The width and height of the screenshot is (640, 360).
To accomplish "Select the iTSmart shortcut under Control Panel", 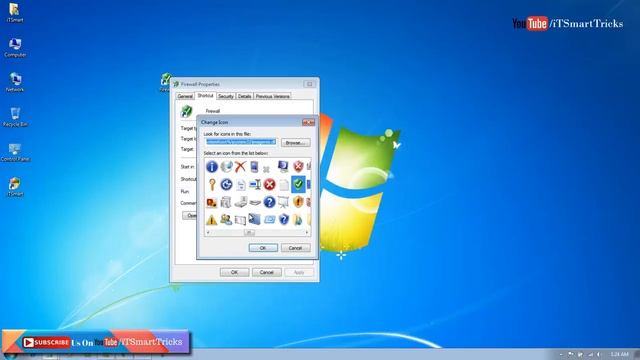I will (15, 187).
